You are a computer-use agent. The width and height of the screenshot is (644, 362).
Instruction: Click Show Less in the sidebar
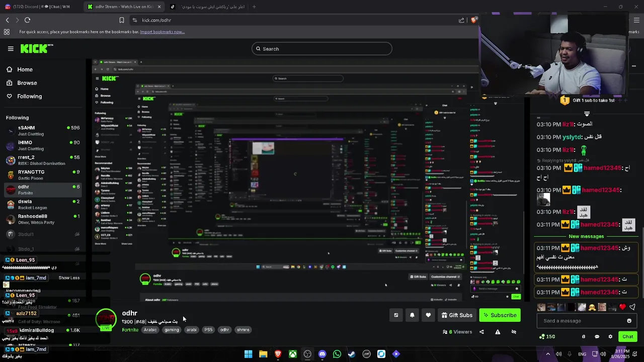tap(69, 278)
